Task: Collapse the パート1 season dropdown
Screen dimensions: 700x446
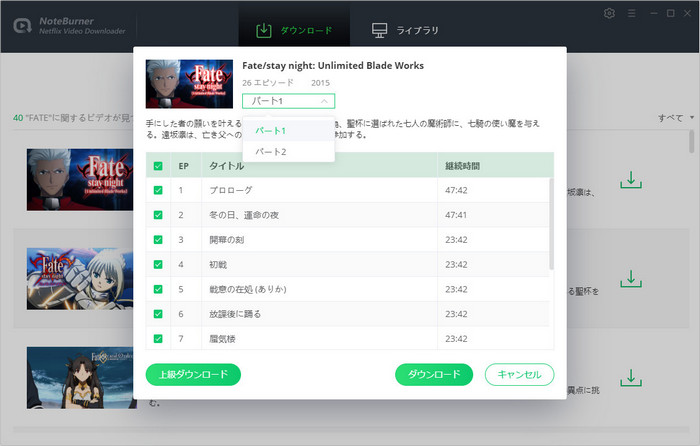Action: pyautogui.click(x=288, y=101)
